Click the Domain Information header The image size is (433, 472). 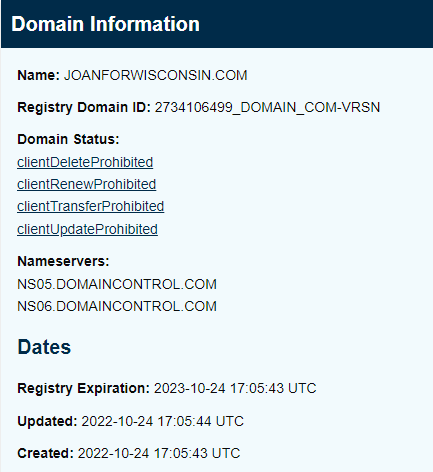[x=105, y=24]
